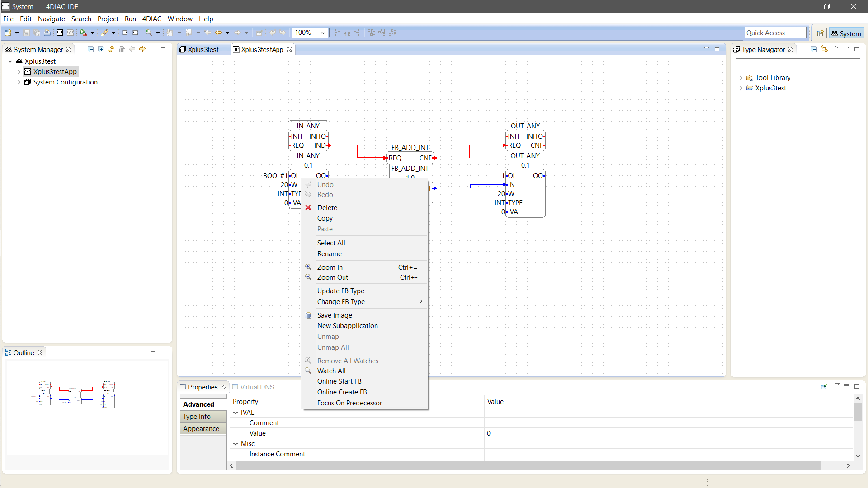Image resolution: width=868 pixels, height=488 pixels.
Task: Expand the System Configuration tree node
Action: coord(19,82)
